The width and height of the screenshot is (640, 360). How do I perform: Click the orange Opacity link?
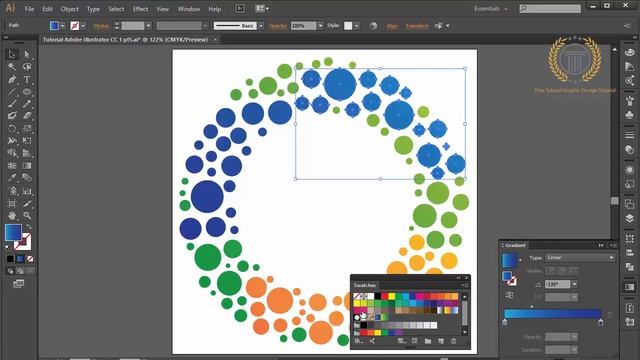point(278,26)
